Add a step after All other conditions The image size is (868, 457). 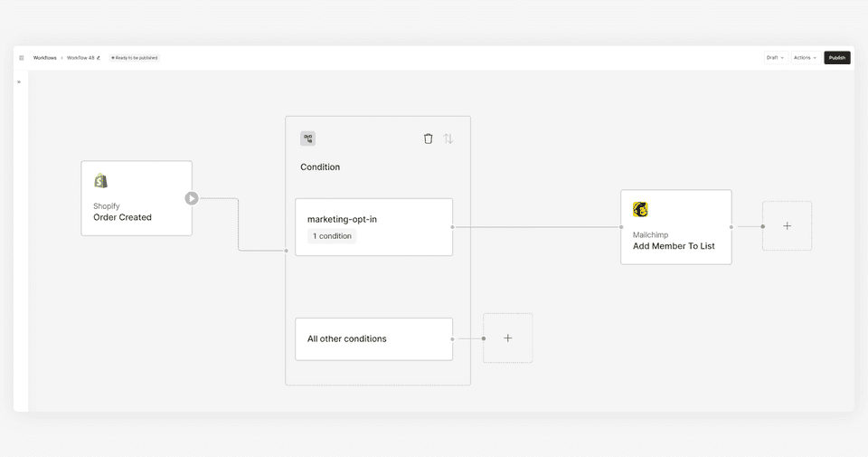(507, 338)
